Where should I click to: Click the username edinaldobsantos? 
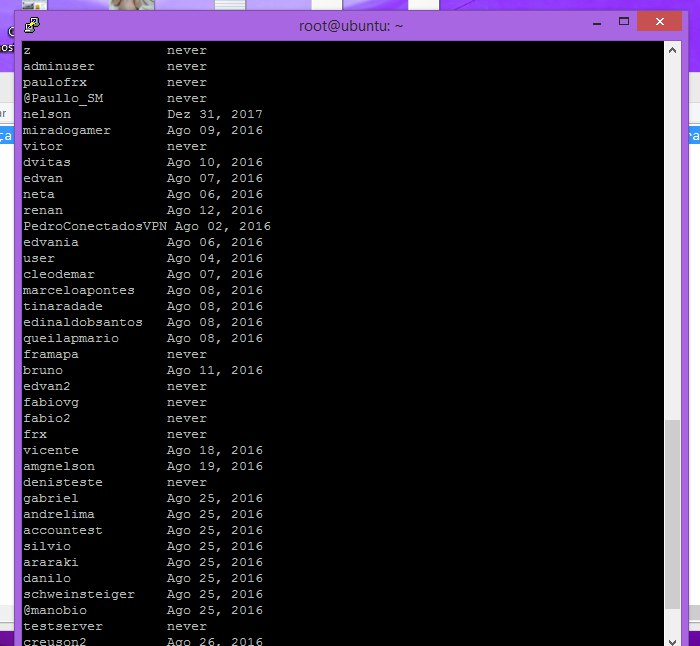click(x=83, y=322)
